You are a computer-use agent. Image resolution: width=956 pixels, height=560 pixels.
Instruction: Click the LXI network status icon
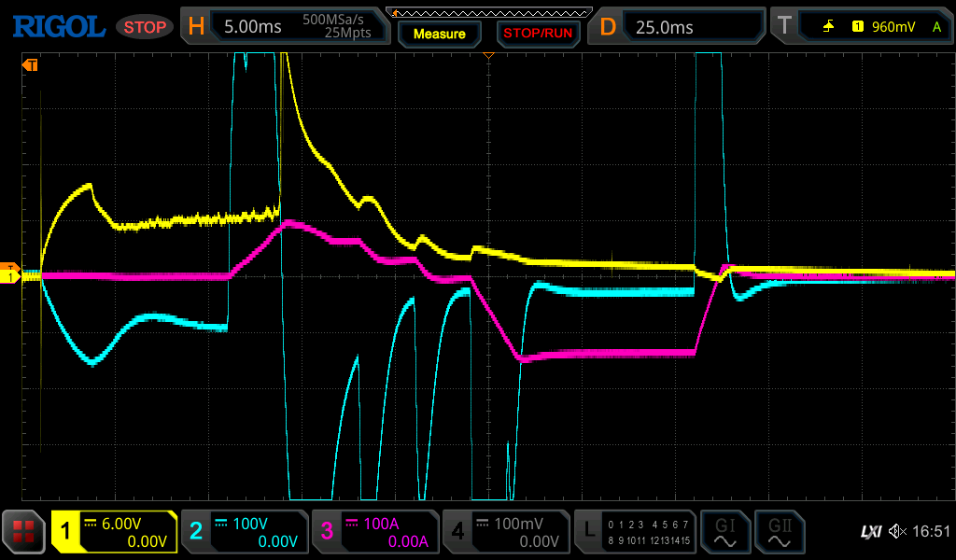[869, 532]
